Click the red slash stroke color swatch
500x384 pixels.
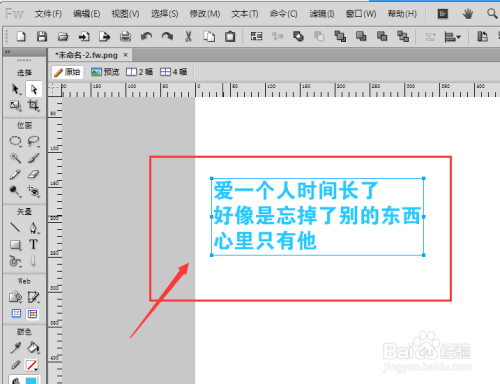click(32, 365)
